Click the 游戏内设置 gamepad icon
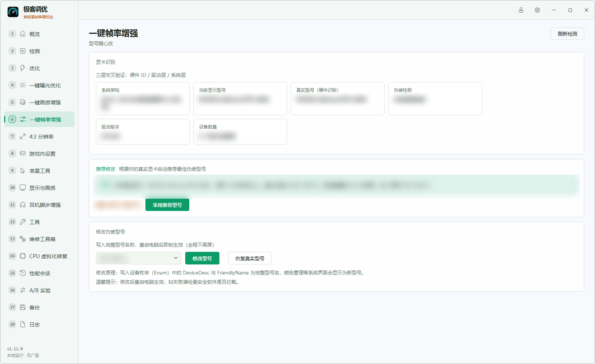The image size is (595, 364). coord(23,153)
